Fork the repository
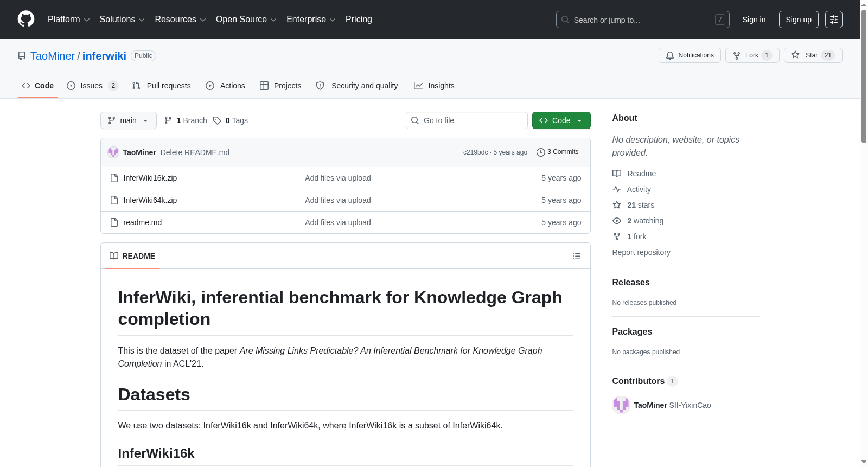 click(x=752, y=55)
